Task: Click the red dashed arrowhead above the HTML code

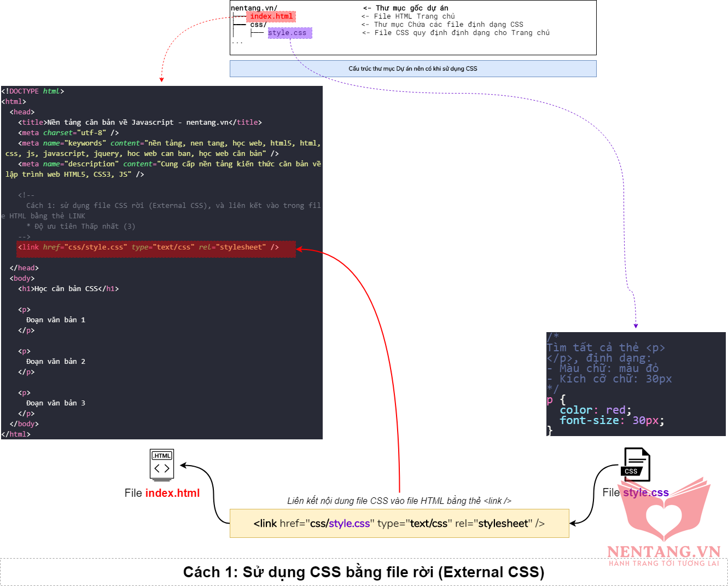Action: coord(161,79)
